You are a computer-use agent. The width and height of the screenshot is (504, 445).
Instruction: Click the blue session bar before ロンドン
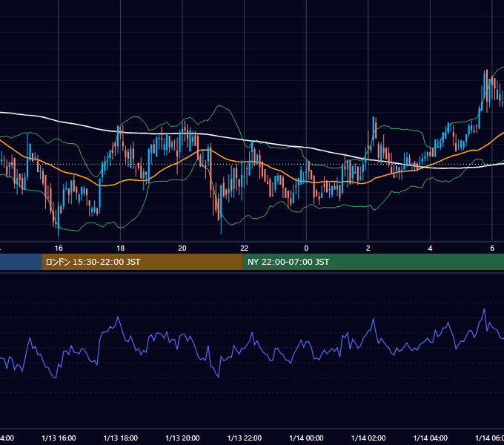tap(21, 262)
